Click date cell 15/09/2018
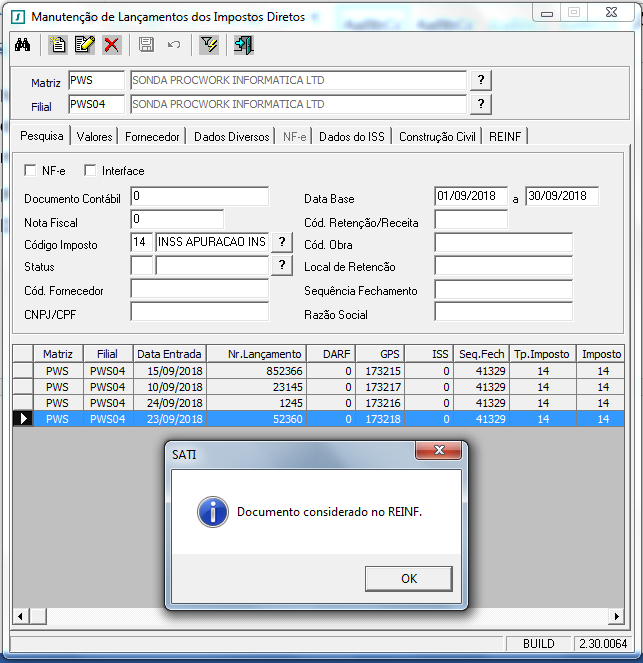 pos(170,371)
